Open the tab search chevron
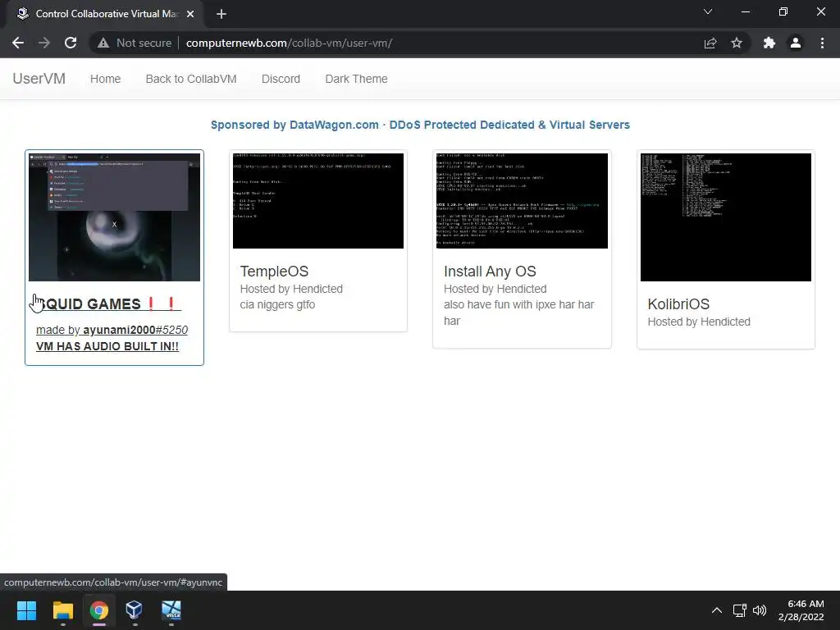Image resolution: width=840 pixels, height=630 pixels. (708, 11)
